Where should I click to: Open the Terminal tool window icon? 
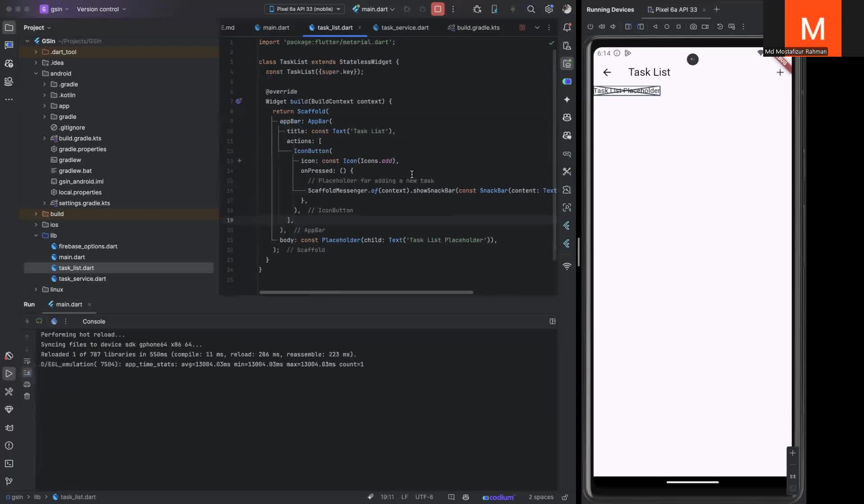9,463
